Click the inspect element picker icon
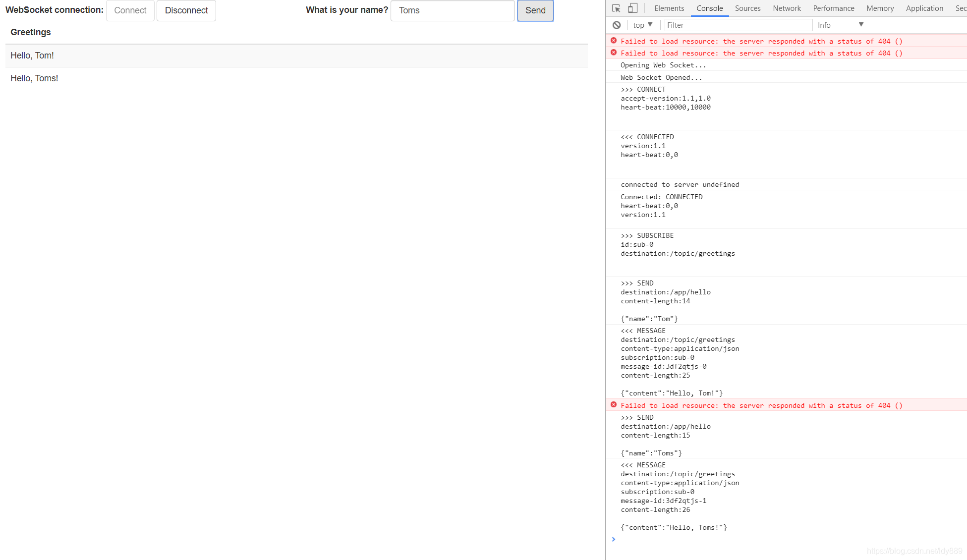 (616, 8)
